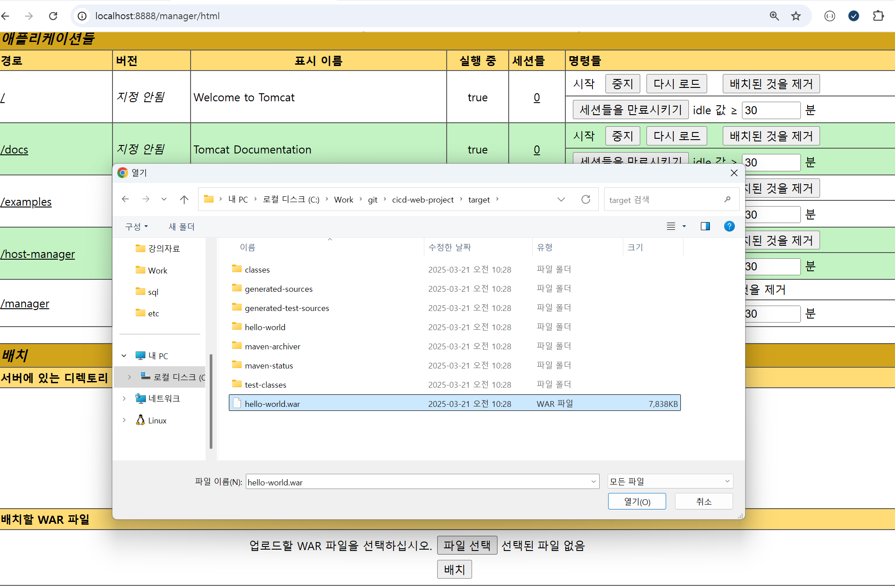The image size is (895, 588).
Task: Open the 구성 organize menu
Action: pyautogui.click(x=136, y=227)
